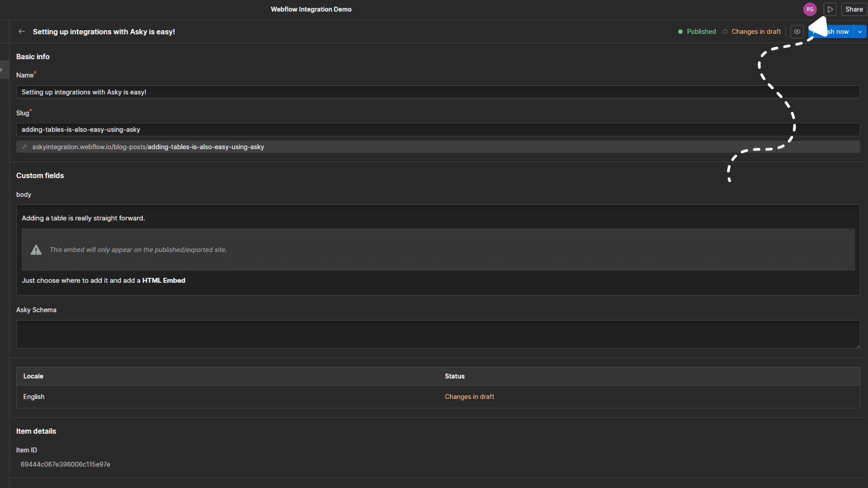
Task: Click the warning triangle icon in embed
Action: point(36,250)
